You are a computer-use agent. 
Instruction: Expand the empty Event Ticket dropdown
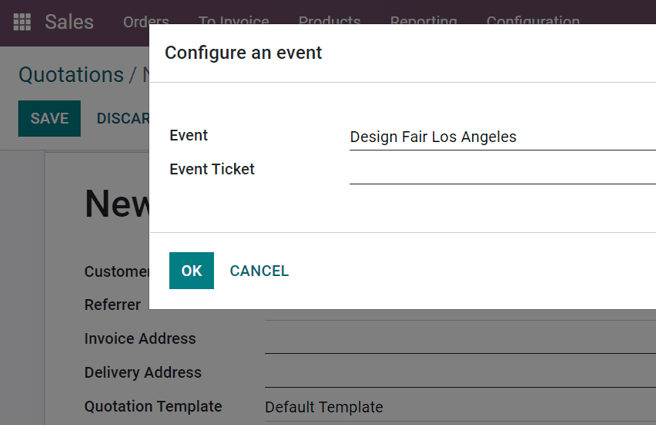(500, 170)
